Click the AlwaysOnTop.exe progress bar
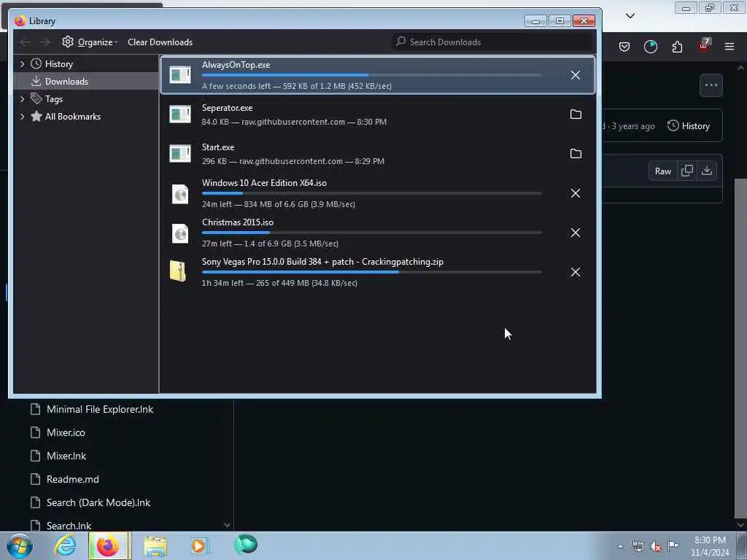 (372, 75)
